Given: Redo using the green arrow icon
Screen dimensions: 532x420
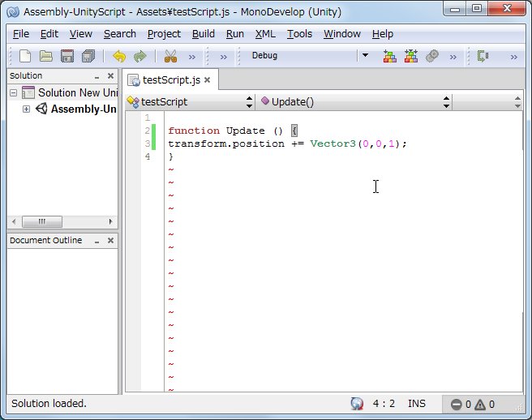Looking at the screenshot, I should tap(140, 56).
